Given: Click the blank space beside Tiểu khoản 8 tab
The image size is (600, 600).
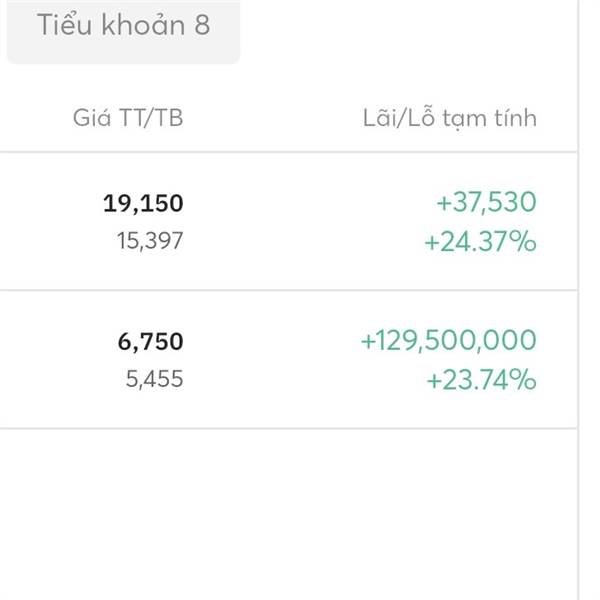Looking at the screenshot, I should click(408, 31).
